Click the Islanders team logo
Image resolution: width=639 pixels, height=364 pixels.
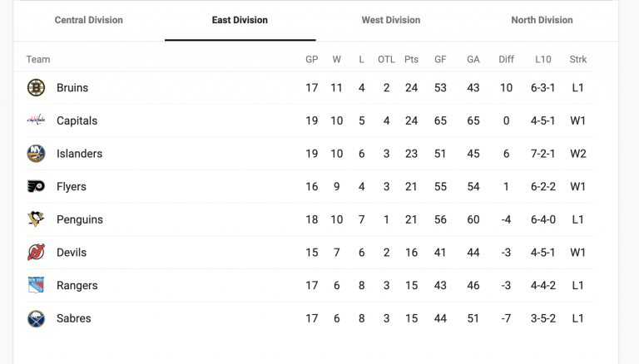[36, 154]
